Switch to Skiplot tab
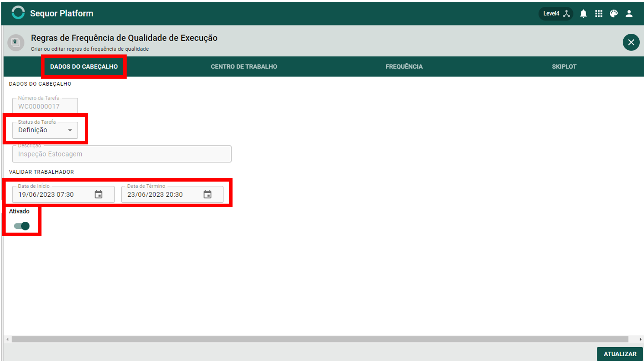 tap(564, 67)
